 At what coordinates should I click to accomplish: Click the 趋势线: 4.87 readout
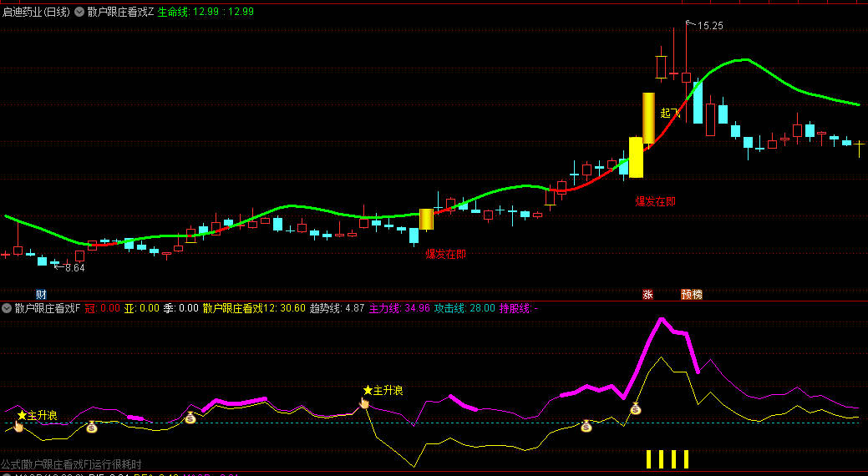pos(338,308)
